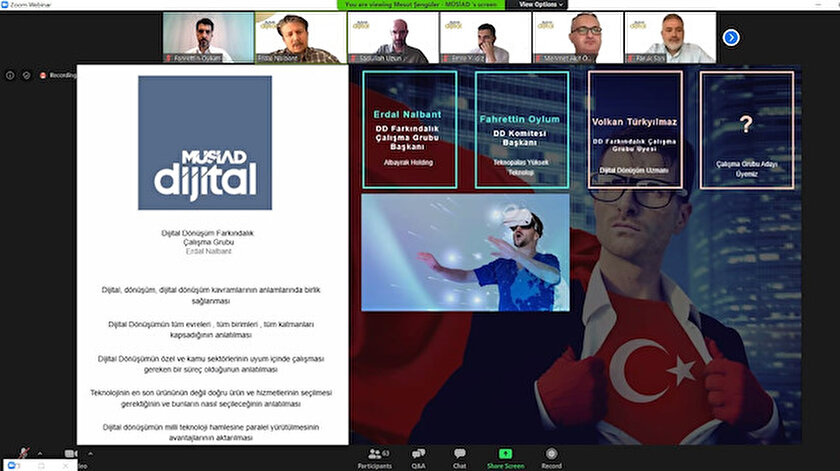Select the second video thumbnail, checkered shirt man

[x=301, y=38]
